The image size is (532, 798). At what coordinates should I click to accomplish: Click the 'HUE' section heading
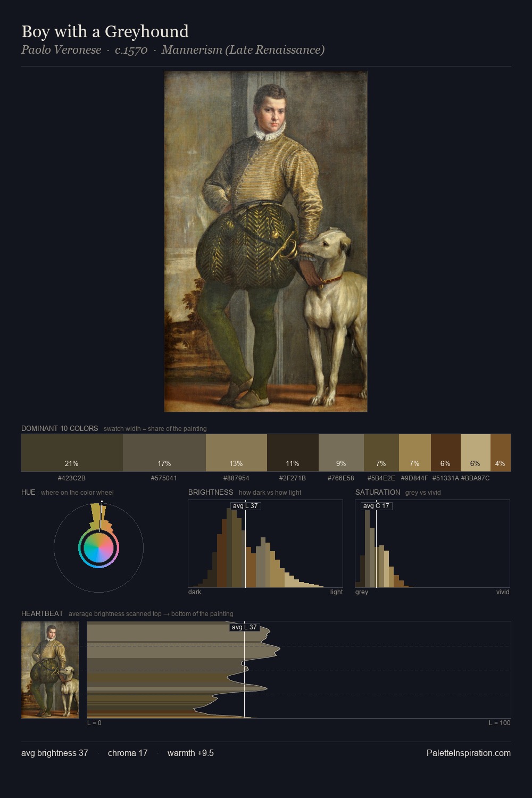[28, 492]
